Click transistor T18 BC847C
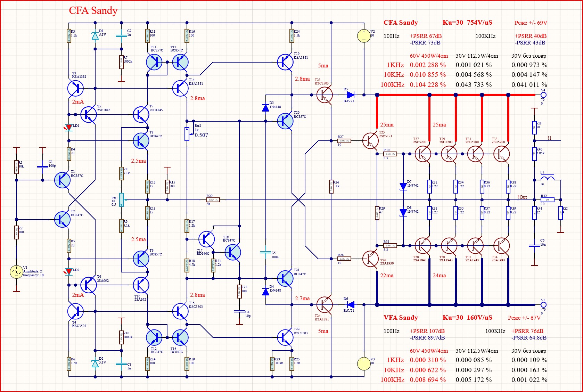 coord(233,252)
